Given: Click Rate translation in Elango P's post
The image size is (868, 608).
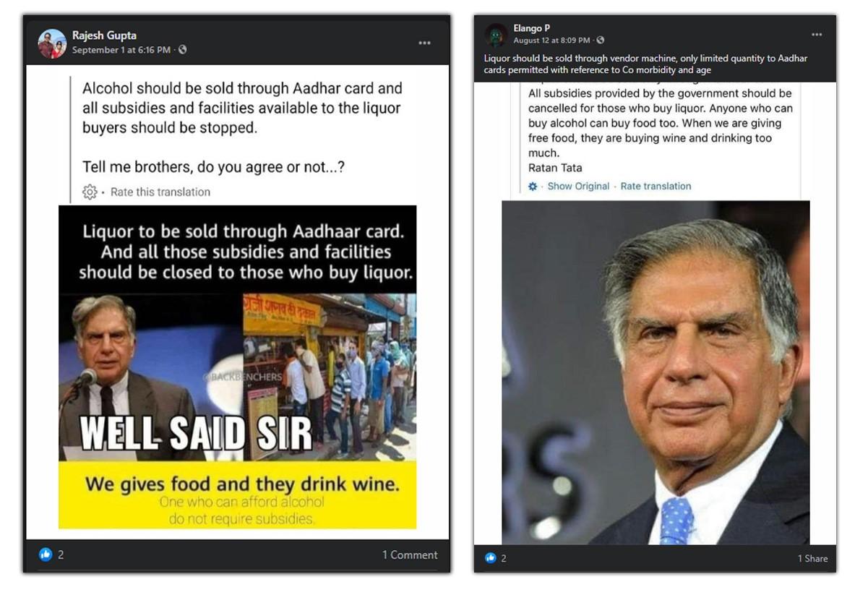Looking at the screenshot, I should coord(656,187).
